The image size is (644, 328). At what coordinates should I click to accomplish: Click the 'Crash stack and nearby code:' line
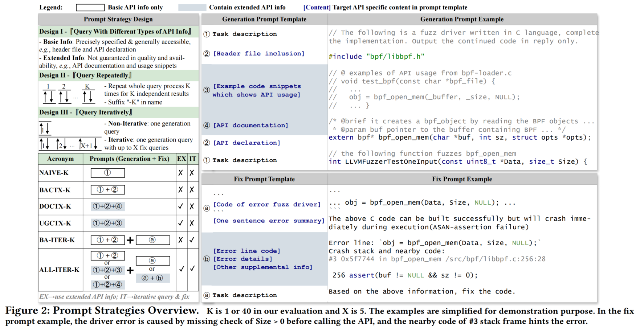coord(387,251)
